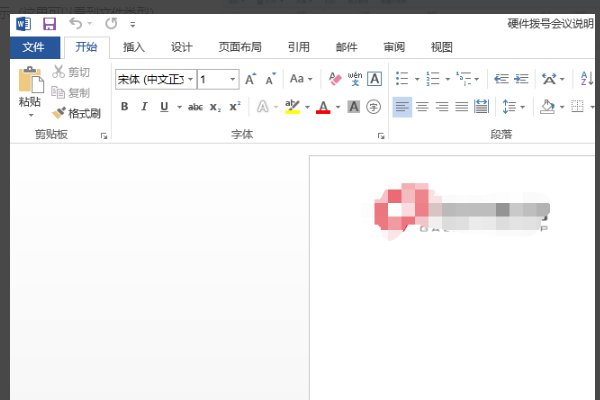Open the undo history dropdown arrow

90,24
